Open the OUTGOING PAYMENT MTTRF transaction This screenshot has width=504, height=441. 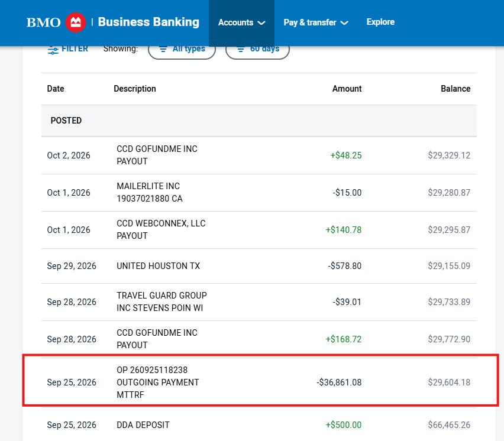pos(259,382)
